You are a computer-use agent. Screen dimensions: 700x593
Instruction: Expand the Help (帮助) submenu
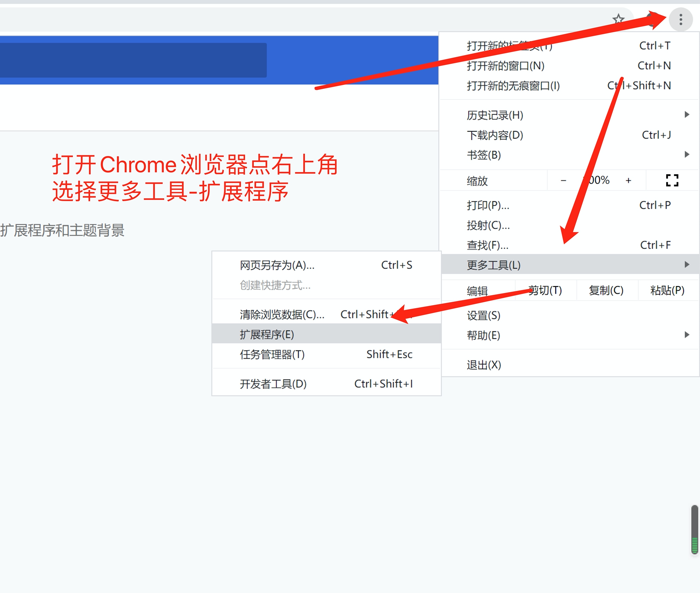tap(569, 335)
